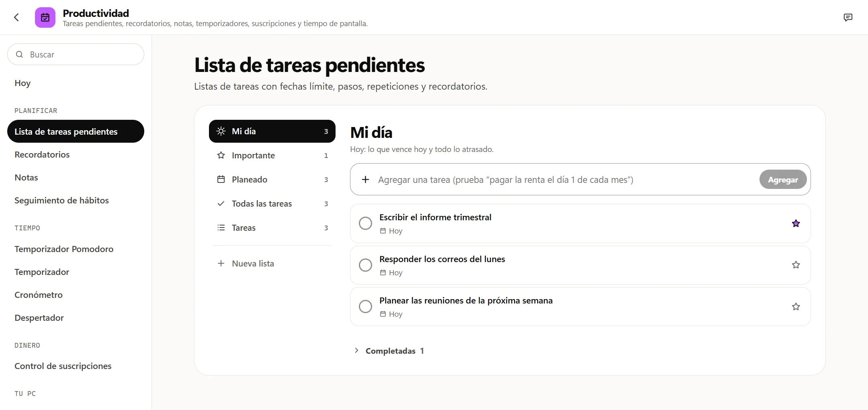Check off Planear las reuniones task
Image resolution: width=868 pixels, height=410 pixels.
coord(365,307)
